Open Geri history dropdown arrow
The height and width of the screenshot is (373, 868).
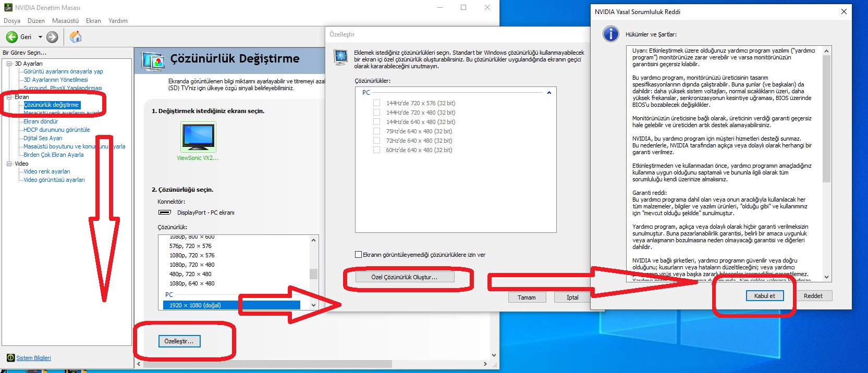tap(40, 37)
